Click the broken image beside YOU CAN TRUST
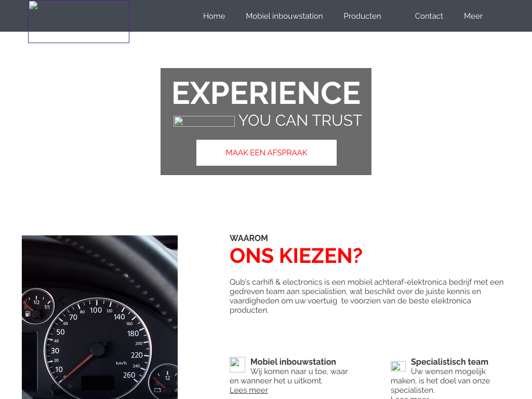 point(204,121)
